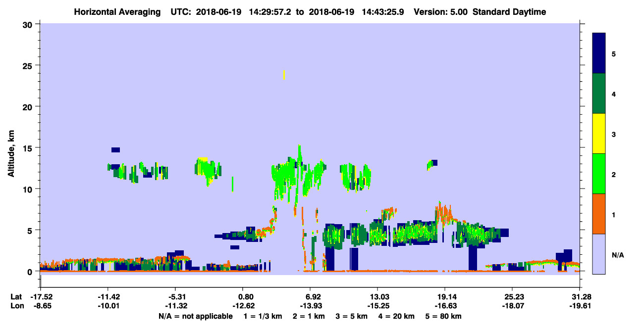The image size is (644, 330).
Task: Click longitude value -18.07
Action: click(513, 306)
